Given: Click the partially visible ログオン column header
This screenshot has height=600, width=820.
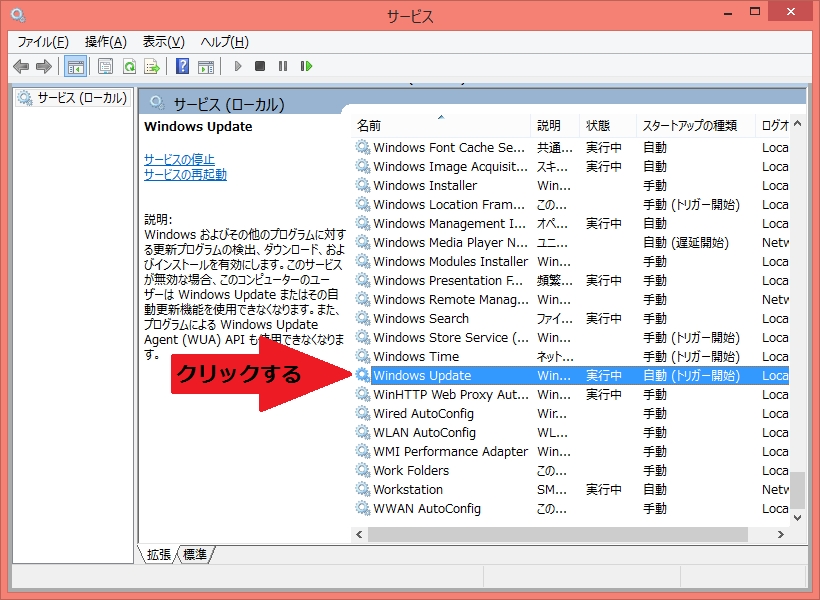Looking at the screenshot, I should 772,126.
